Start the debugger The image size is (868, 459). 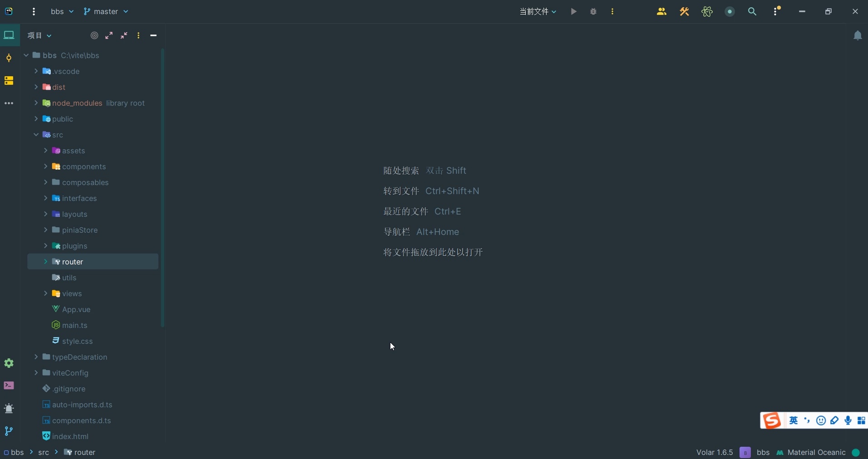click(x=593, y=12)
